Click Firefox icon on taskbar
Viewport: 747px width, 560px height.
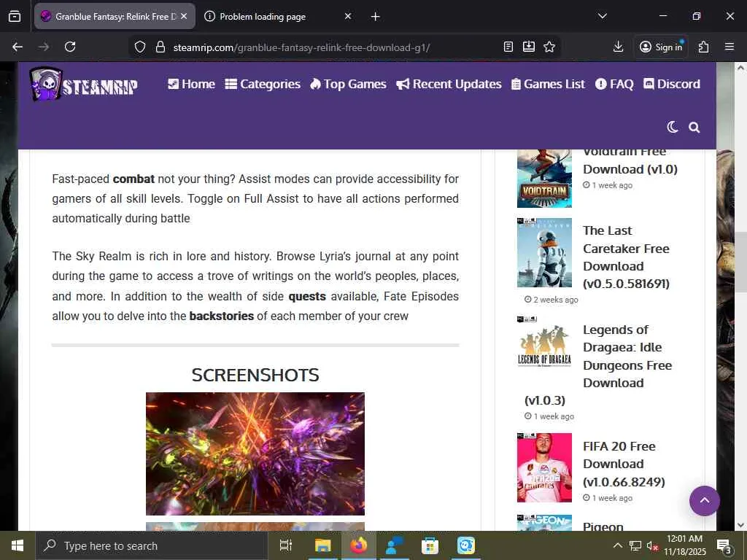click(x=358, y=545)
